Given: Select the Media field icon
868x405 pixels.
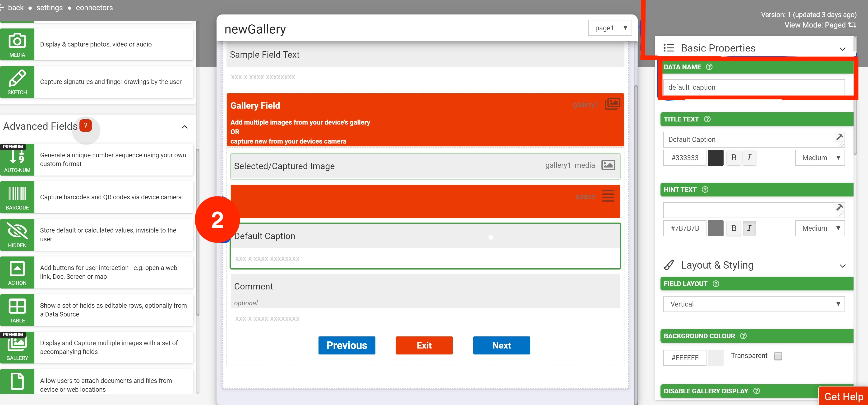Looking at the screenshot, I should point(17,44).
